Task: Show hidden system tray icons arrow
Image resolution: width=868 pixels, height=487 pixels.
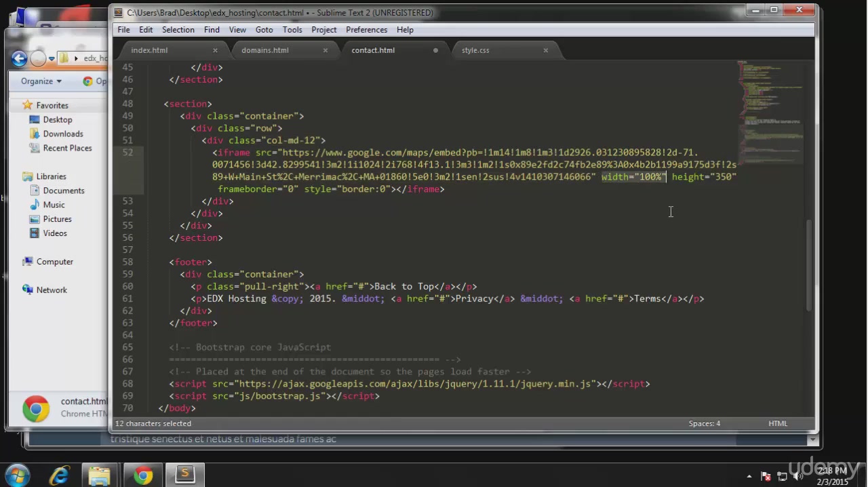Action: point(749,476)
